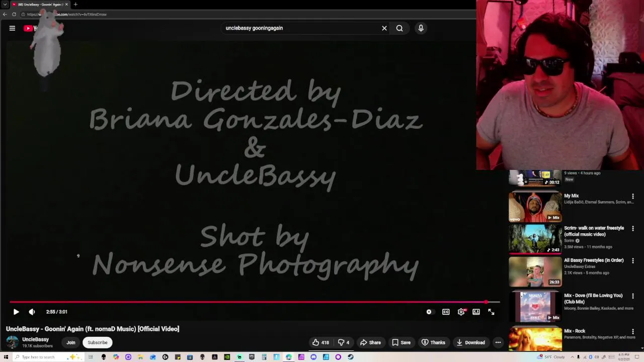The height and width of the screenshot is (362, 644).
Task: Reload the page
Action: 14,14
